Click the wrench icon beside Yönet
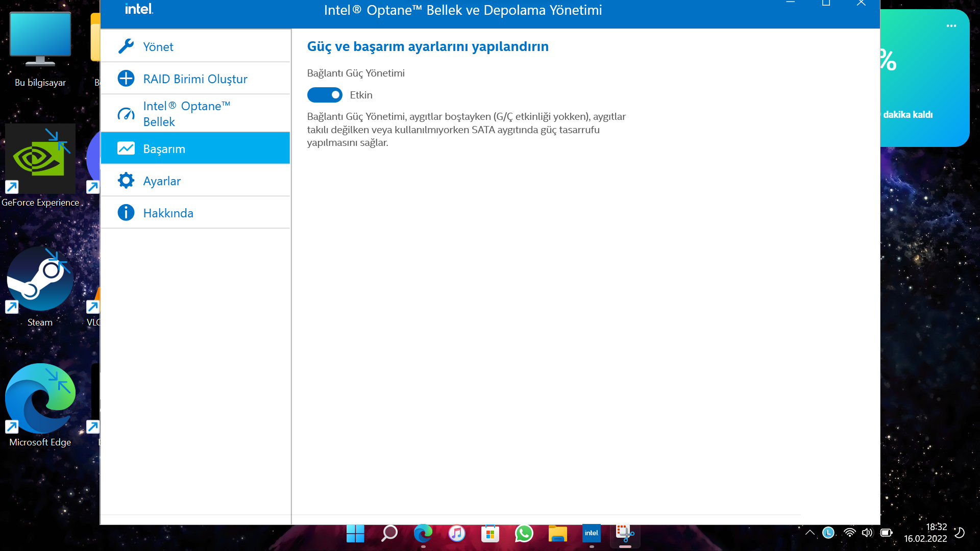980x551 pixels. click(x=126, y=46)
